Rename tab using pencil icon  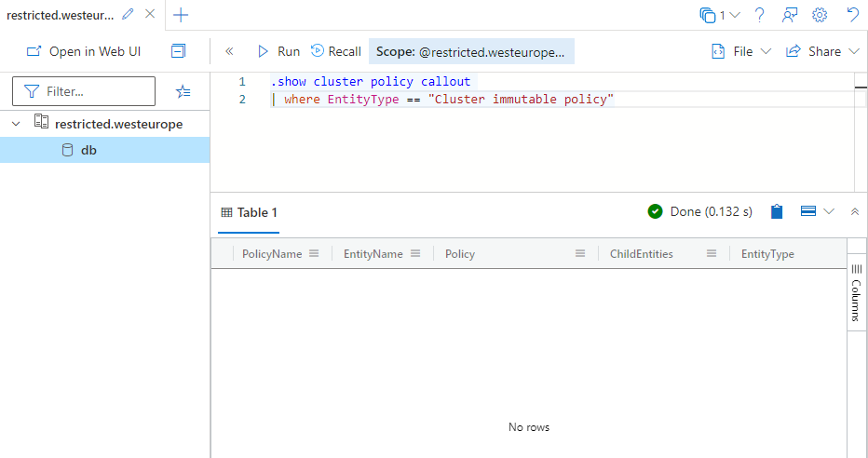128,14
